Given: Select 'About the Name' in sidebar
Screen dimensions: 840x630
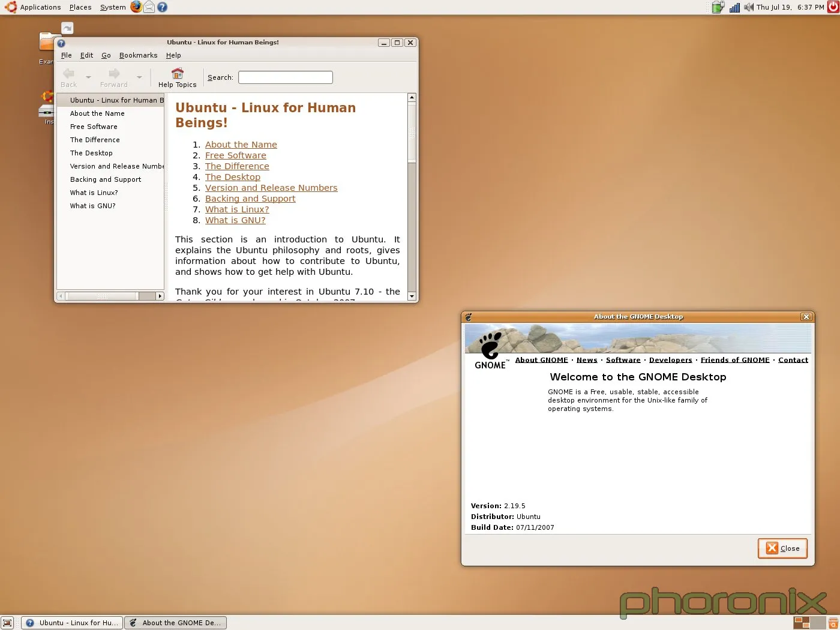Looking at the screenshot, I should (x=110, y=113).
